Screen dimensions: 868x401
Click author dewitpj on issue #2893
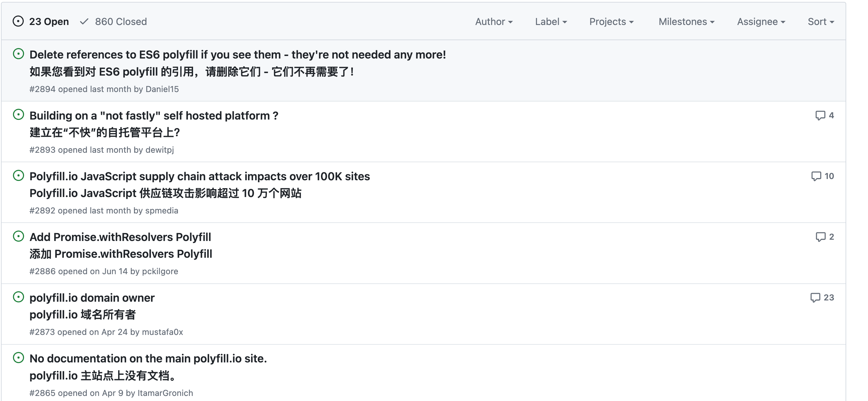tap(160, 150)
